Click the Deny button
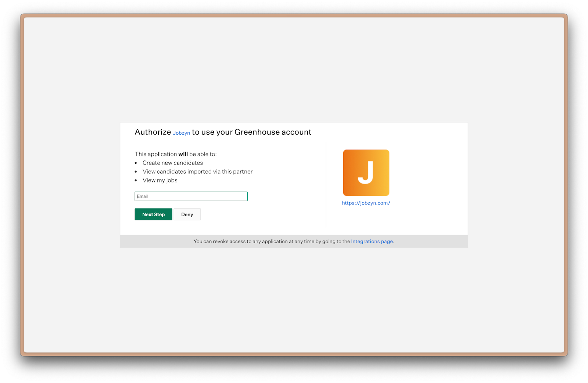The width and height of the screenshot is (588, 383). tap(187, 214)
